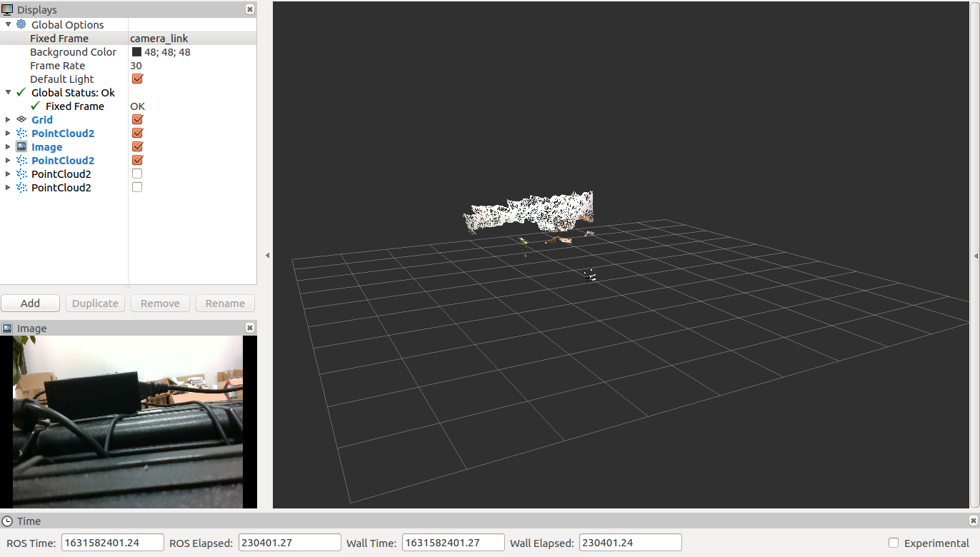The image size is (980, 557).
Task: Enable the fifth PointCloud2 display checkbox
Action: tap(136, 174)
